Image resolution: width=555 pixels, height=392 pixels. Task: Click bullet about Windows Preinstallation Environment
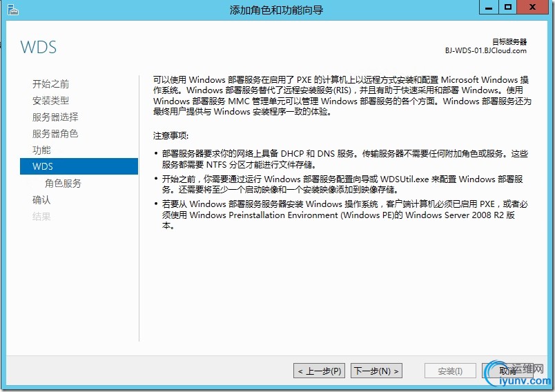point(344,215)
